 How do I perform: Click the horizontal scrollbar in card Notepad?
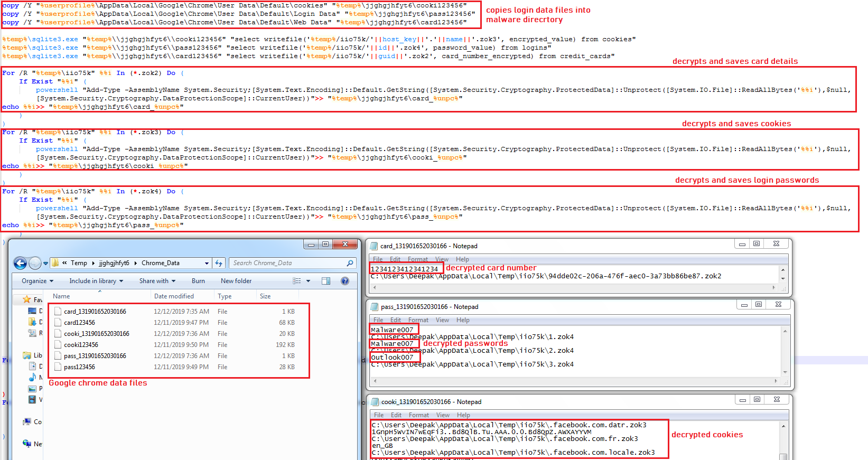pos(573,288)
